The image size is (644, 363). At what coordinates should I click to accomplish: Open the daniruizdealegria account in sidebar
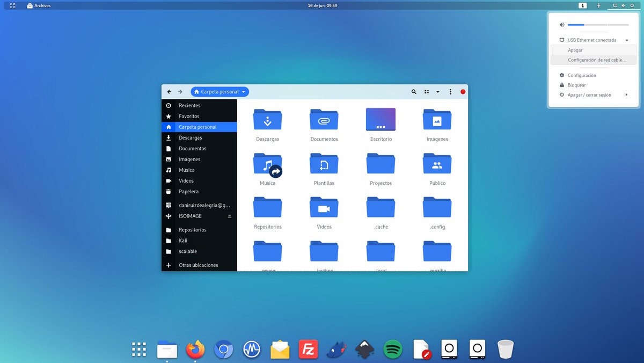199,205
